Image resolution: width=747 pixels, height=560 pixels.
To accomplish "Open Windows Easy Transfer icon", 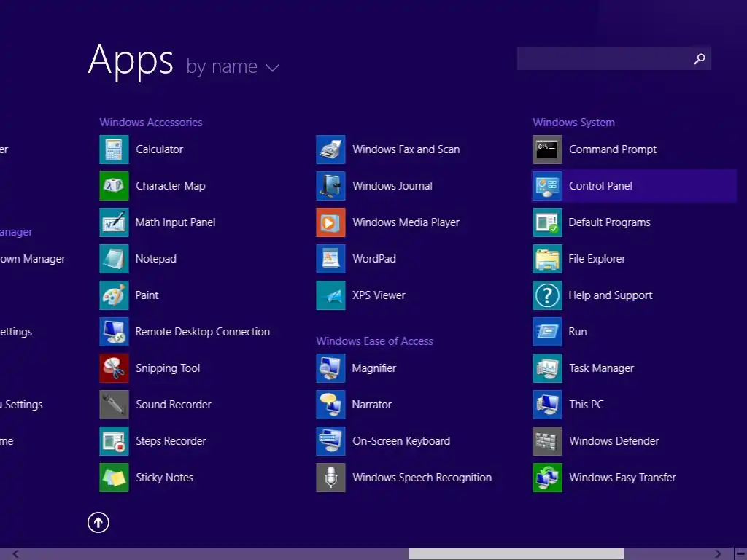I will [547, 477].
